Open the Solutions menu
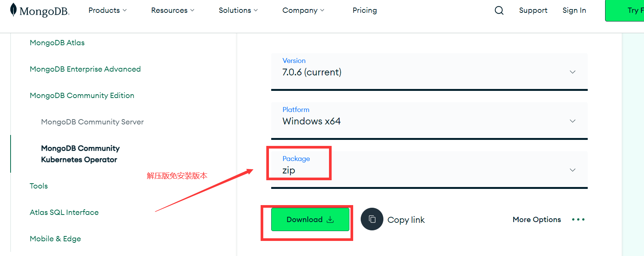The width and height of the screenshot is (644, 256). point(238,10)
